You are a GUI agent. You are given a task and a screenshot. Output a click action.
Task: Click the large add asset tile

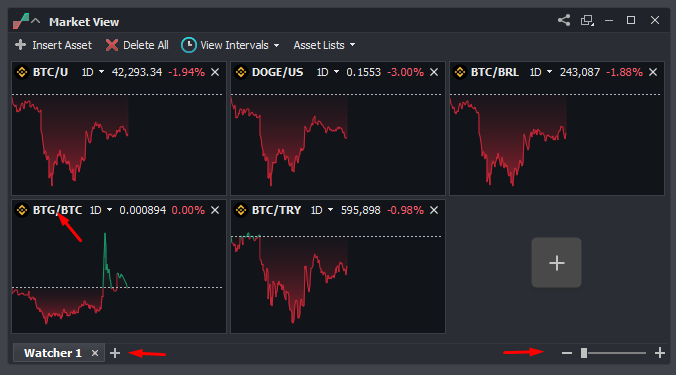click(x=557, y=262)
